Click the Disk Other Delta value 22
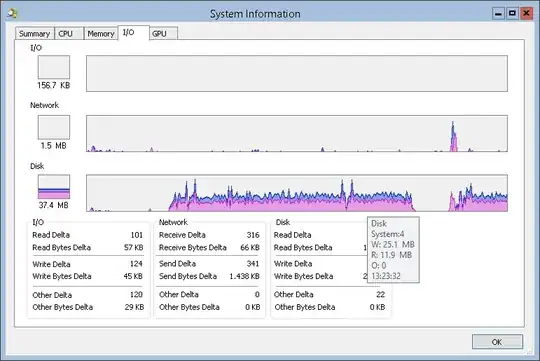 tap(381, 295)
